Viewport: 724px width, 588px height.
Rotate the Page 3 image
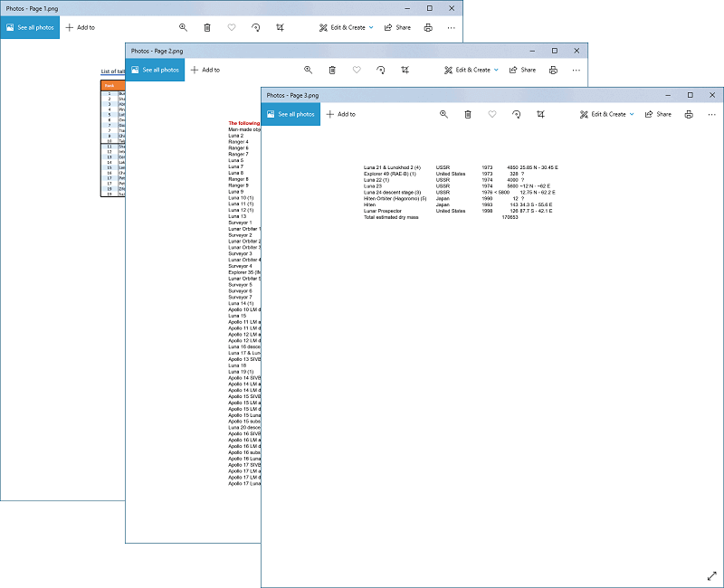pos(516,114)
